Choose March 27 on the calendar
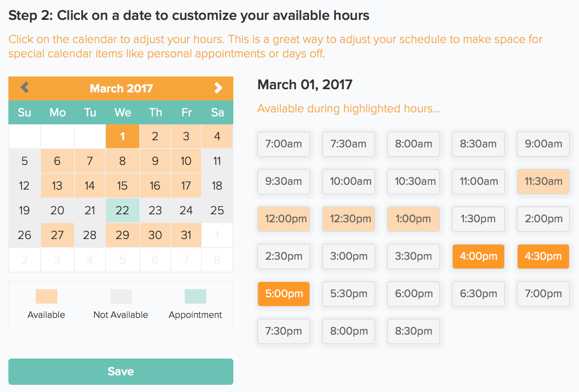The height and width of the screenshot is (392, 579). point(57,235)
